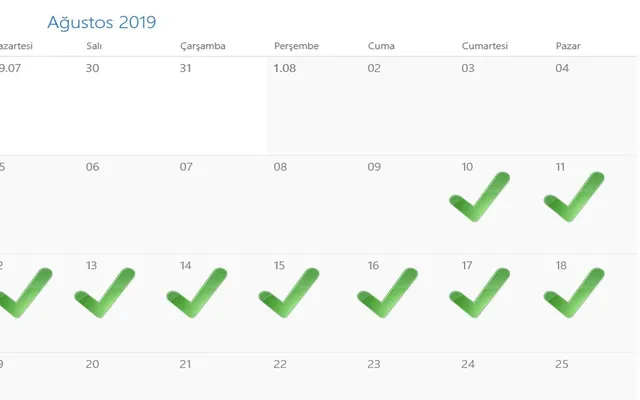Viewport: 640px width, 400px height.
Task: Click the Ağustos 2019 month title
Action: point(101,21)
